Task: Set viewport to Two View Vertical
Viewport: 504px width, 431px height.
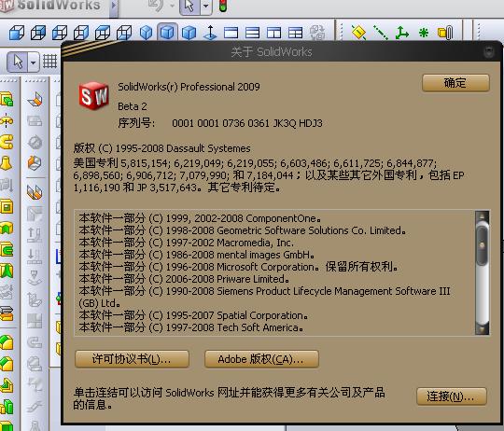Action: (273, 33)
